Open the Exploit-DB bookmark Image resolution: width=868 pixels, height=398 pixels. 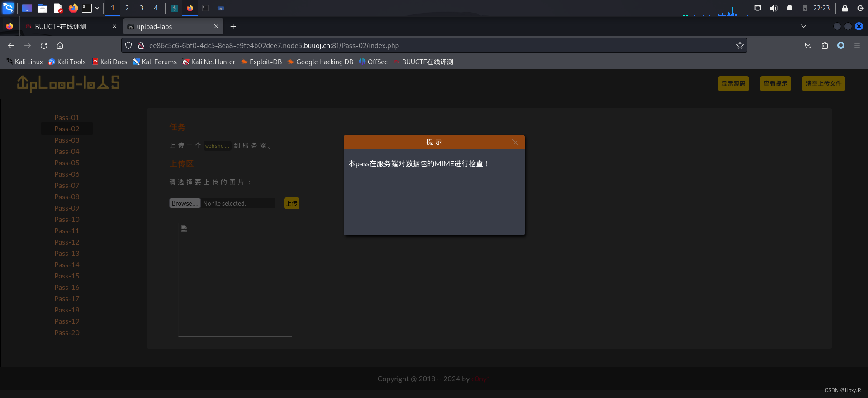click(261, 62)
